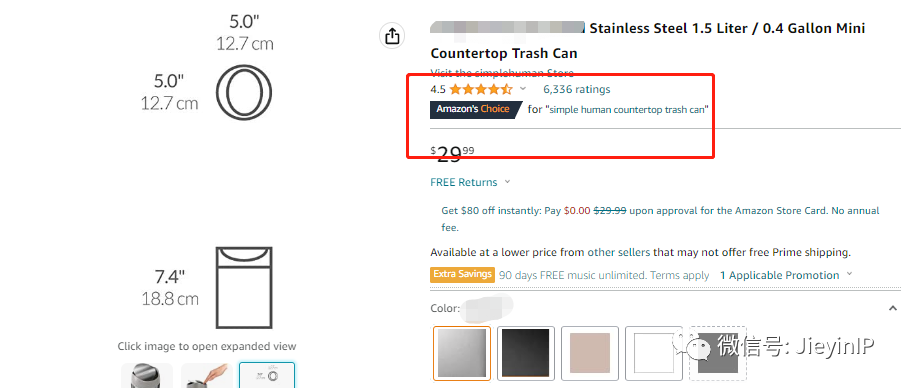Collapse the Color section chevron

coord(893,308)
